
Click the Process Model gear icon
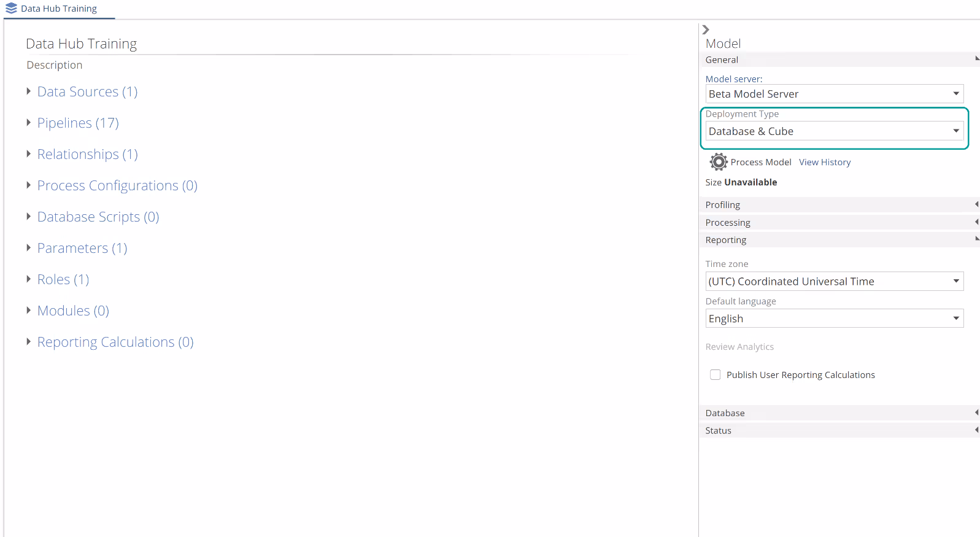(x=718, y=162)
